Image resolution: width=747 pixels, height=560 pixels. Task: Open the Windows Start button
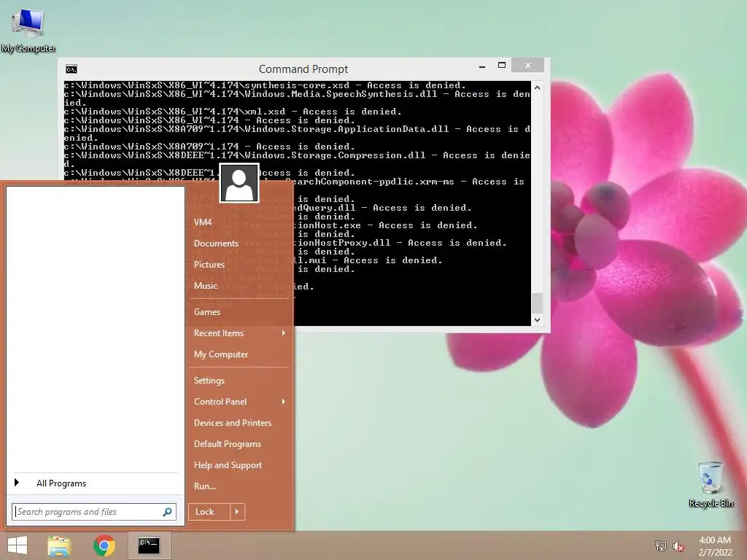point(18,545)
